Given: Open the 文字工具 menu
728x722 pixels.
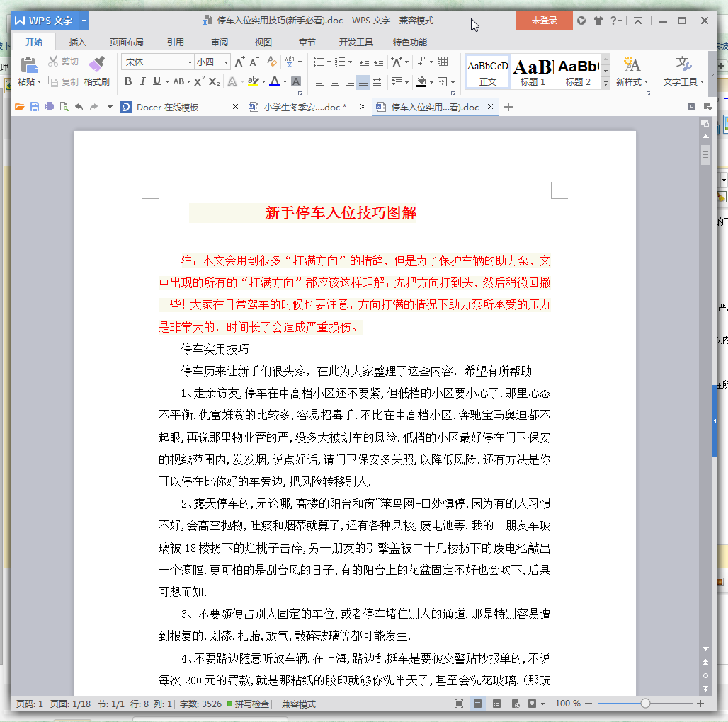Looking at the screenshot, I should click(x=683, y=72).
